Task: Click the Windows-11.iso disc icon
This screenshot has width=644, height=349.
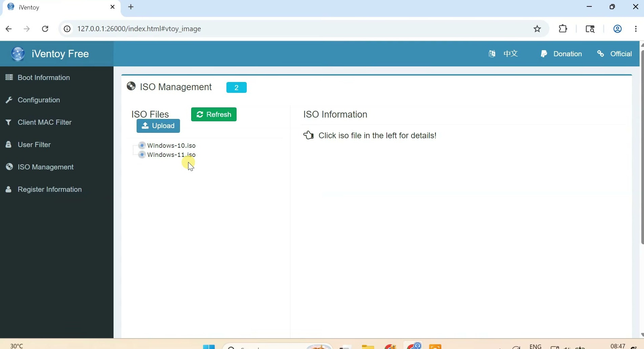Action: pos(142,155)
